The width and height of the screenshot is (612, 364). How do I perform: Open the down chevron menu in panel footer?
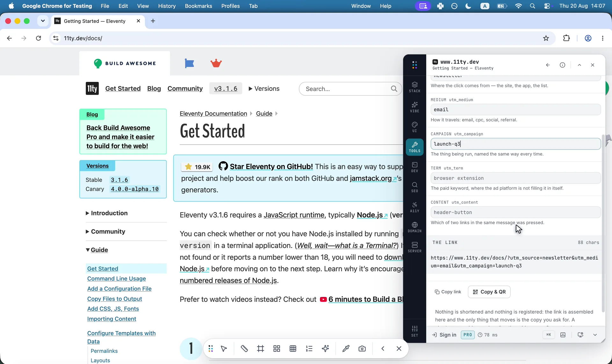[x=595, y=335]
